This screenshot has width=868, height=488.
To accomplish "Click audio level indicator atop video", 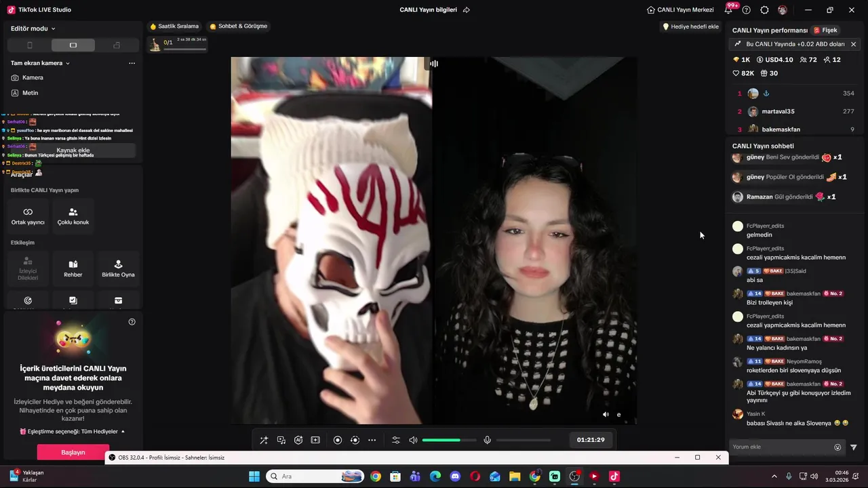I will (433, 64).
